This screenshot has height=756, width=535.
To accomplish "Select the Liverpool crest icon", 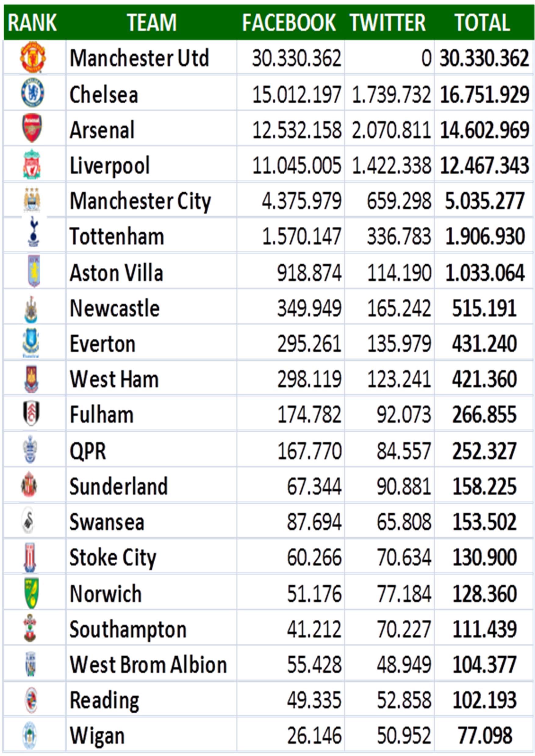I will (32, 164).
